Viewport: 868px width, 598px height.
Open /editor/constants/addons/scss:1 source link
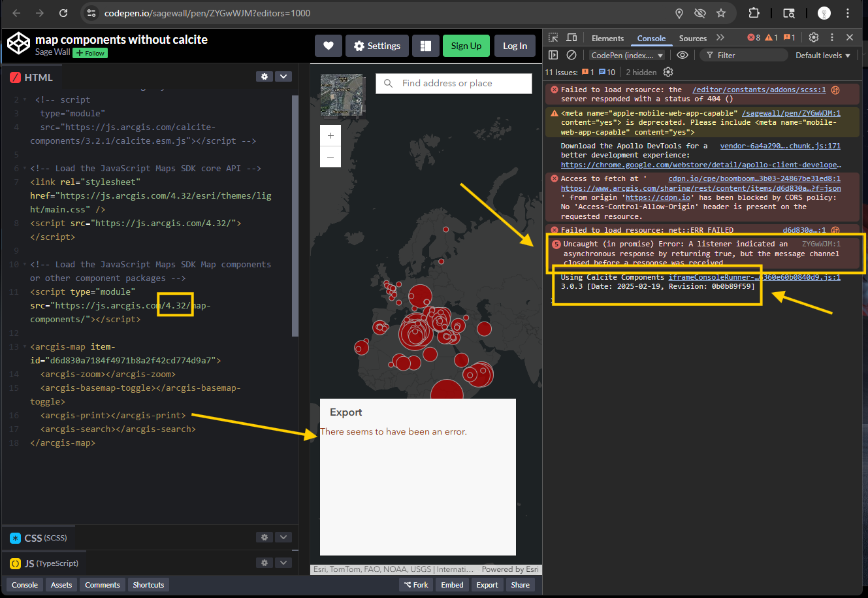tap(759, 90)
